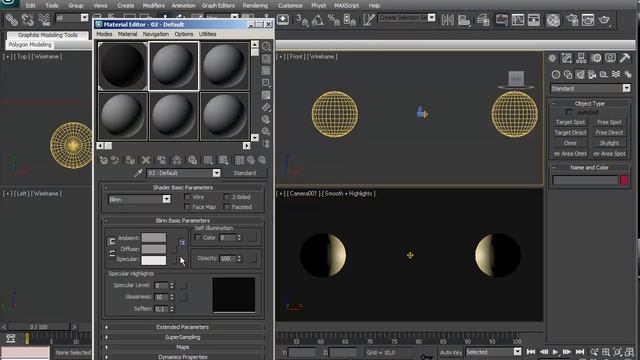Switch to the Modify command panel

(567, 58)
